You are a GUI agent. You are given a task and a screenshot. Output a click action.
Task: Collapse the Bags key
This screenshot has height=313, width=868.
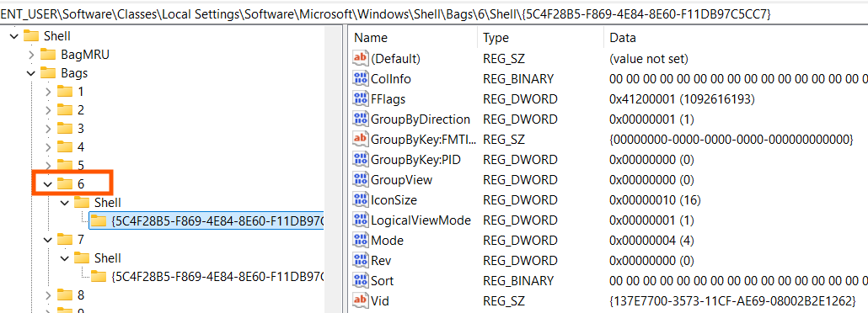coord(31,73)
